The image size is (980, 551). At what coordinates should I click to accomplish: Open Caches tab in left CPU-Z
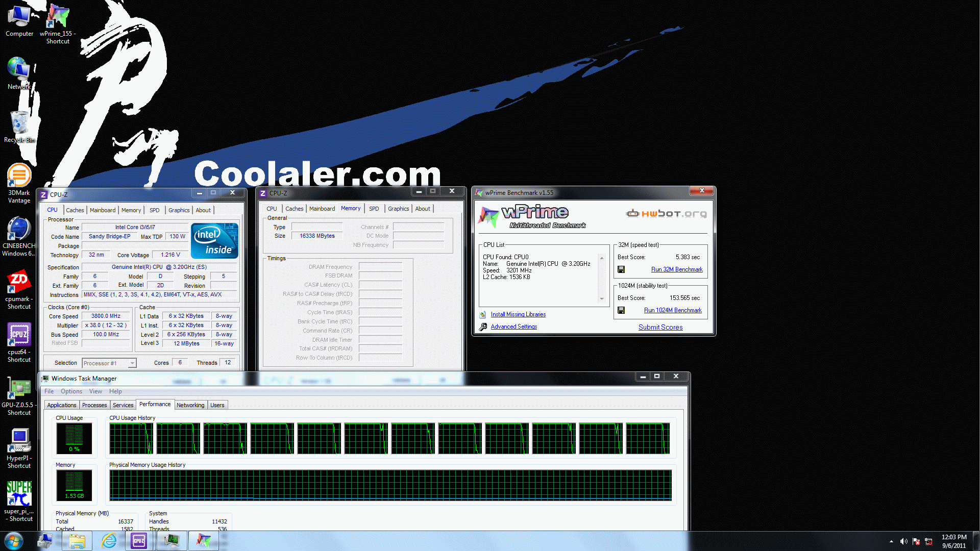75,210
